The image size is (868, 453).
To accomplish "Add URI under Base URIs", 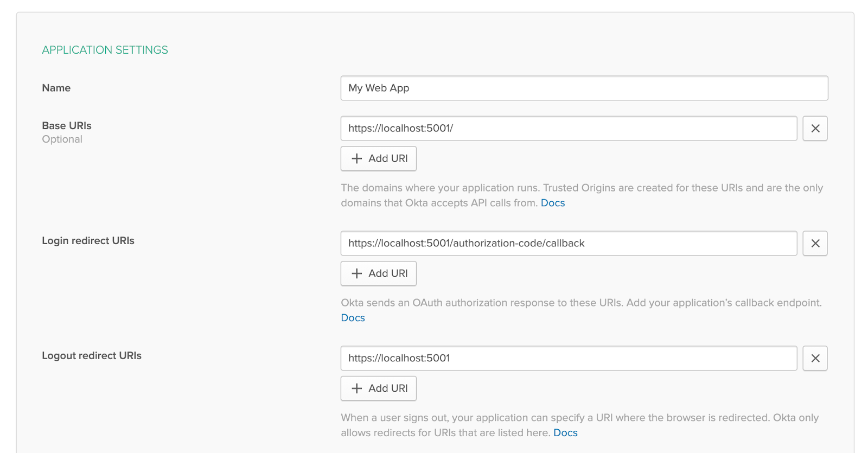I will (379, 158).
